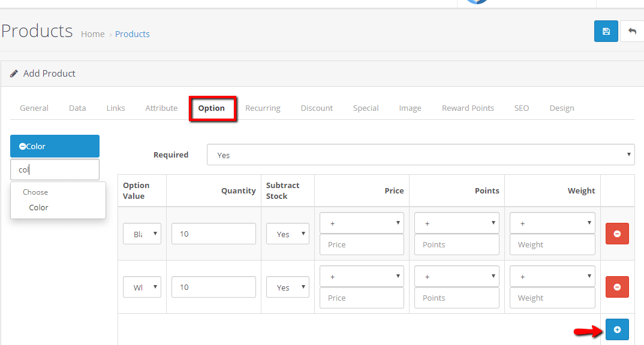Open the first row's Subtract Stock dropdown
The image size is (644, 345).
point(287,234)
